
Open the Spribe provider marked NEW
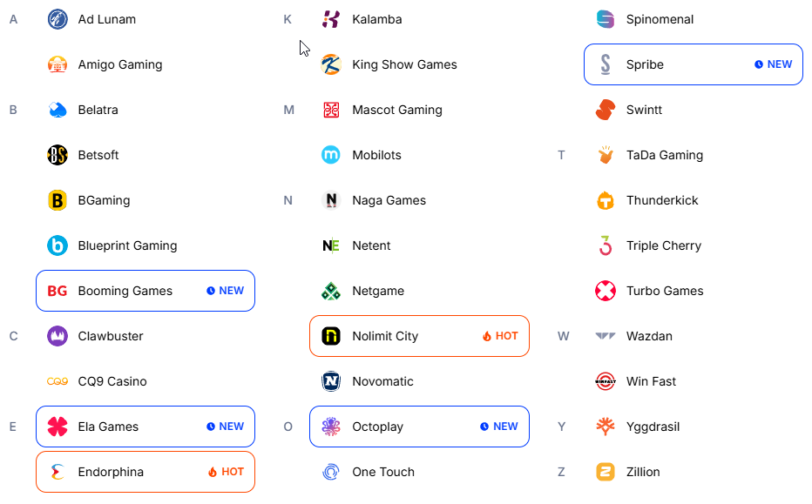coord(694,64)
